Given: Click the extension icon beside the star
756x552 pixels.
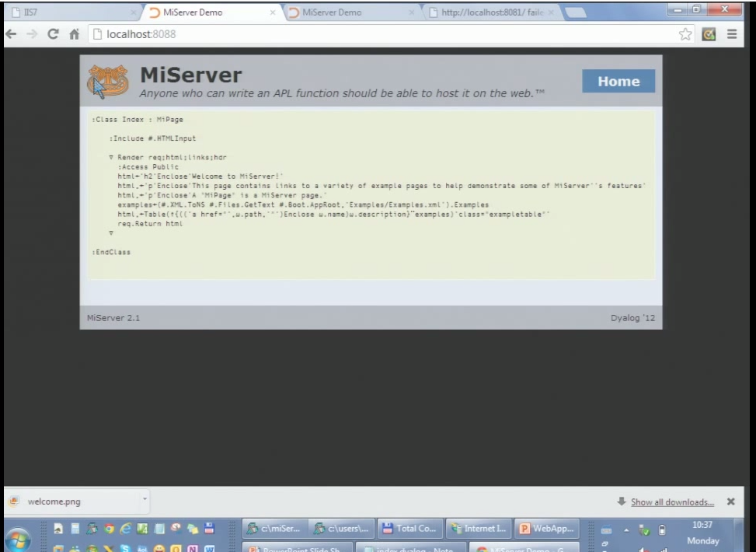Looking at the screenshot, I should (709, 34).
